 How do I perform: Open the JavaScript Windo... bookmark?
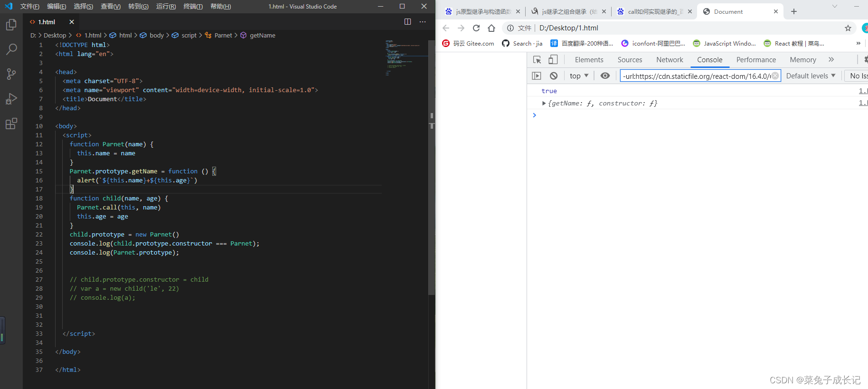[725, 43]
